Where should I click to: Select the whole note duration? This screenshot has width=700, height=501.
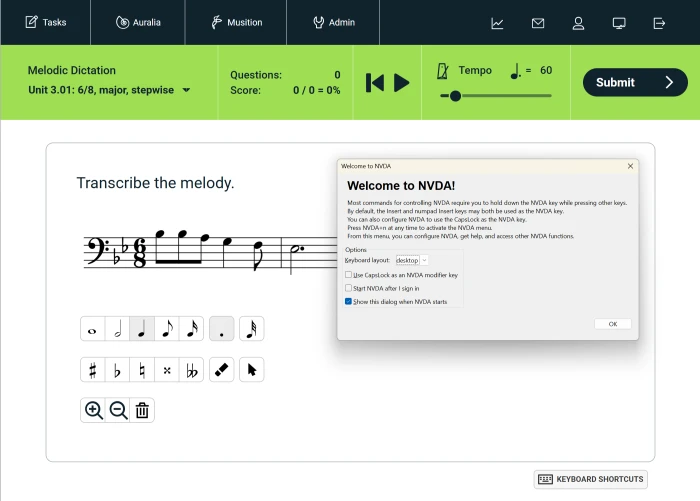click(93, 329)
